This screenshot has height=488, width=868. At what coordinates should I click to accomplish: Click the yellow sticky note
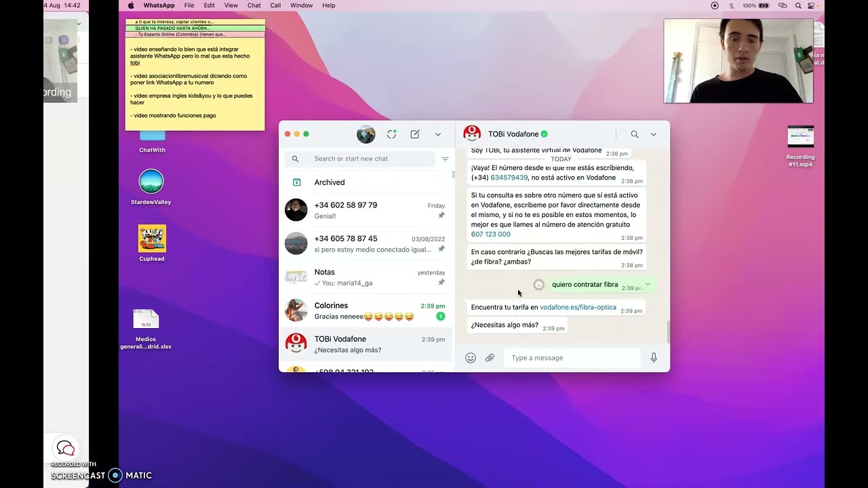point(195,84)
